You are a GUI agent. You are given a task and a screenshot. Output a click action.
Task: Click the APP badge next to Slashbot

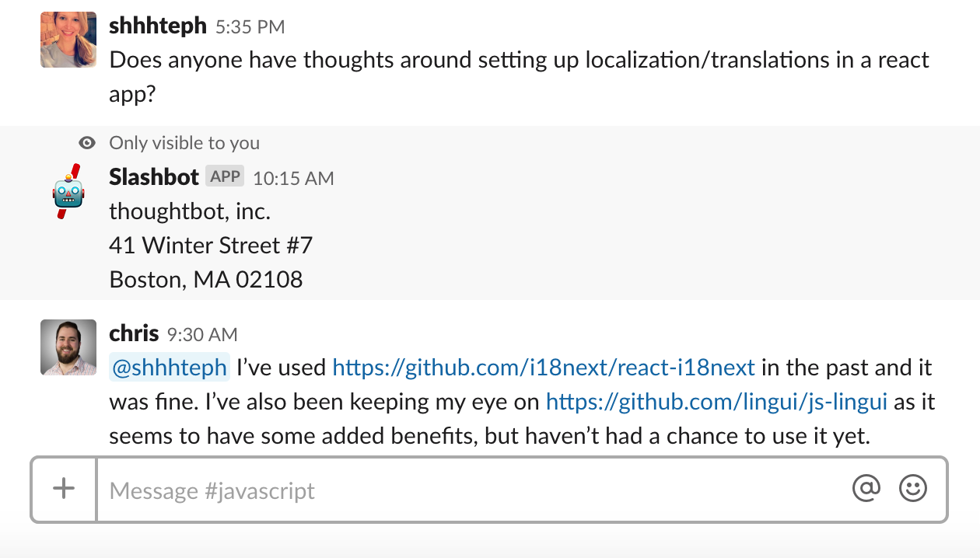pyautogui.click(x=225, y=176)
